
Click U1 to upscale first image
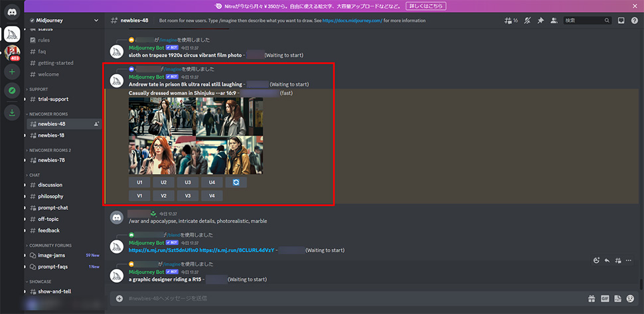coord(139,183)
